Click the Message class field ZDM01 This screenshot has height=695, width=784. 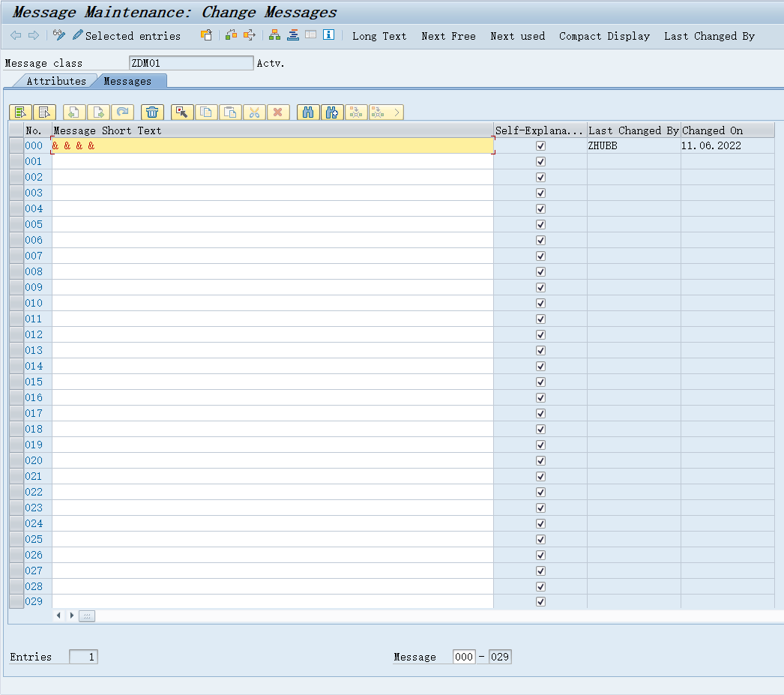191,63
